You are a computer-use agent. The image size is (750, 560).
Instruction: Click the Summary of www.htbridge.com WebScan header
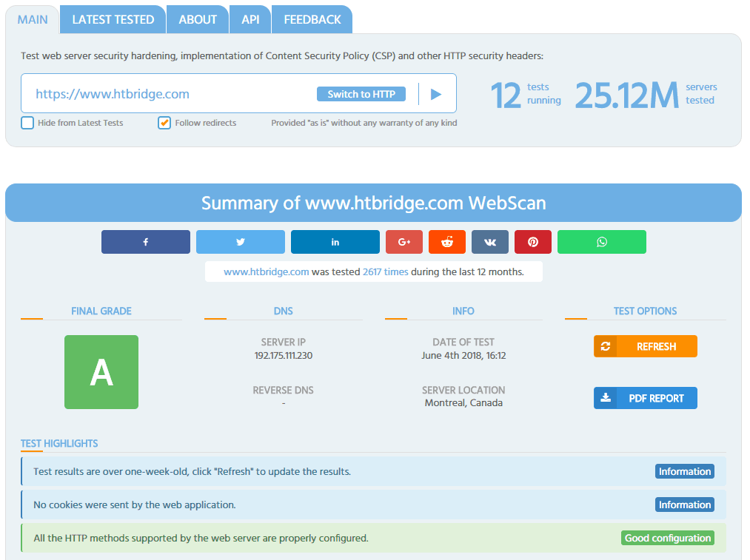pos(374,203)
